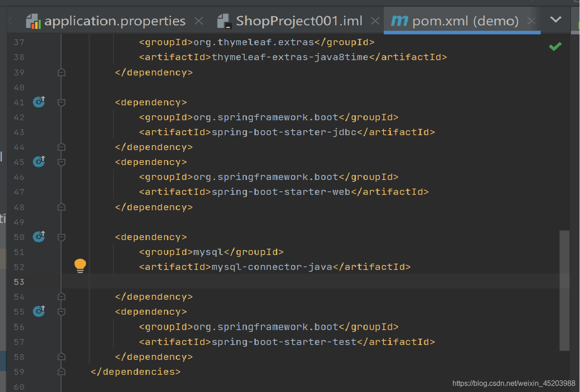
Task: Switch to the application.properties tab
Action: click(114, 21)
